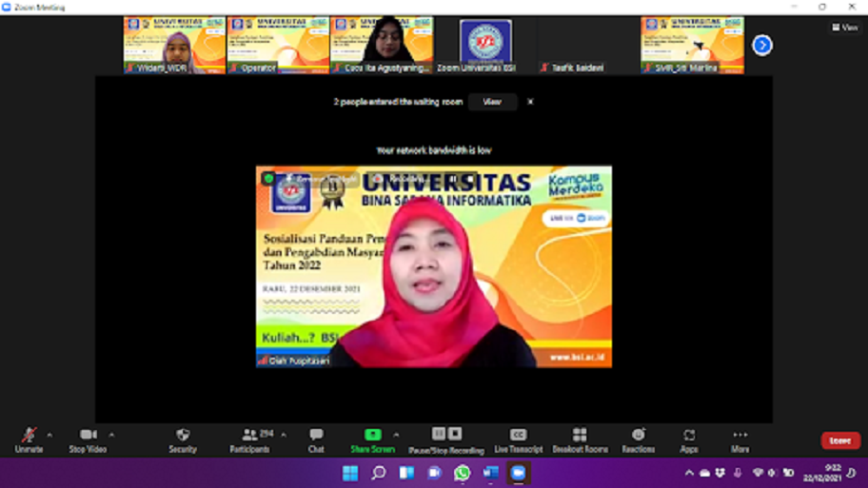Viewport: 868px width, 488px height.
Task: Click the green encryption shield icon
Action: pyautogui.click(x=268, y=178)
